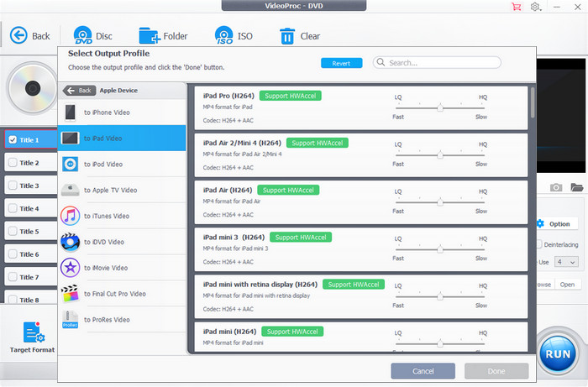
Task: Take a snapshot with the camera icon
Action: coord(556,187)
